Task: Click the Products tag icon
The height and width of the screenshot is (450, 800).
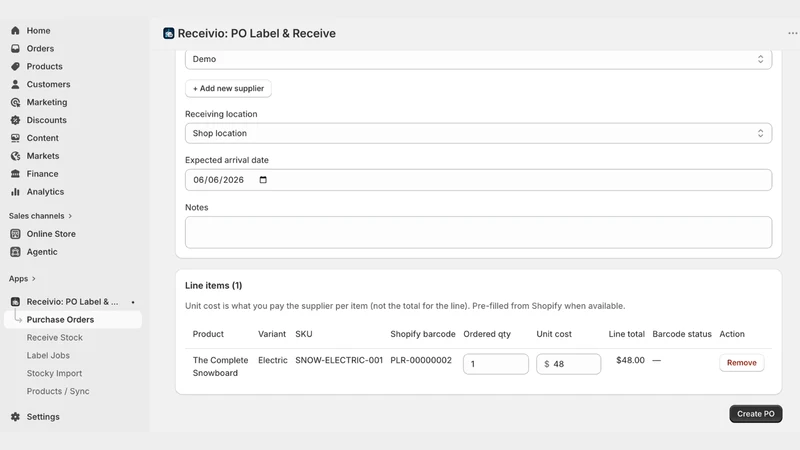Action: 15,66
